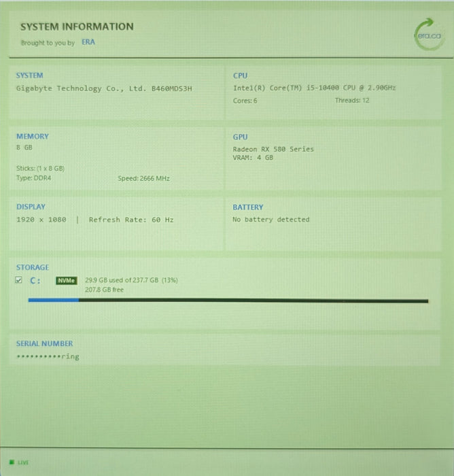Click the 'VRAM: 4 GB' value
454x476 pixels.
click(253, 158)
